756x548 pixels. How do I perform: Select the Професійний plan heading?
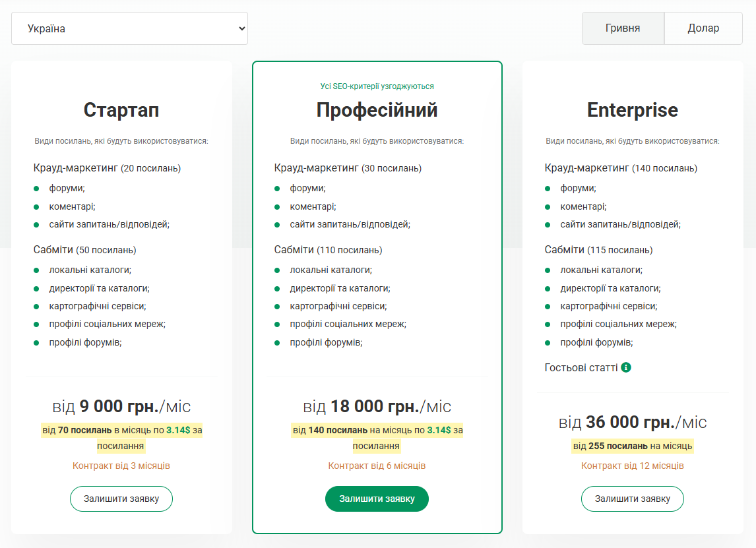(377, 109)
